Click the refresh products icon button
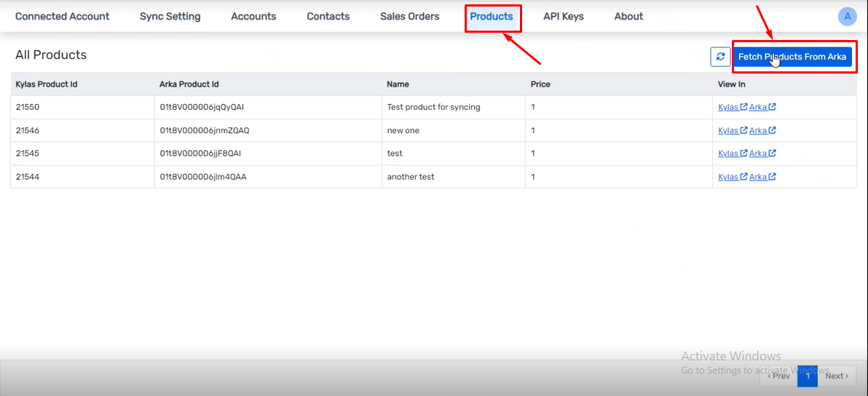Viewport: 868px width, 396px height. pos(720,56)
